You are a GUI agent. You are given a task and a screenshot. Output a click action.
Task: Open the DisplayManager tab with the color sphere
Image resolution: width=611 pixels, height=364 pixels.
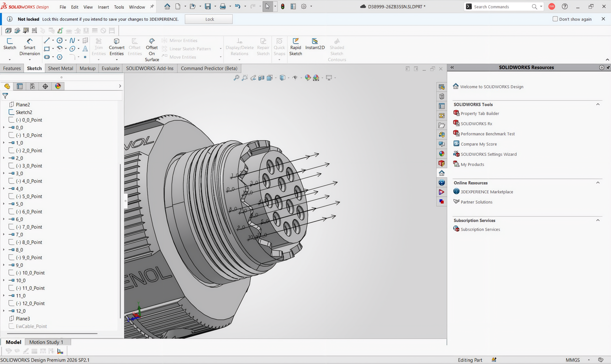58,86
